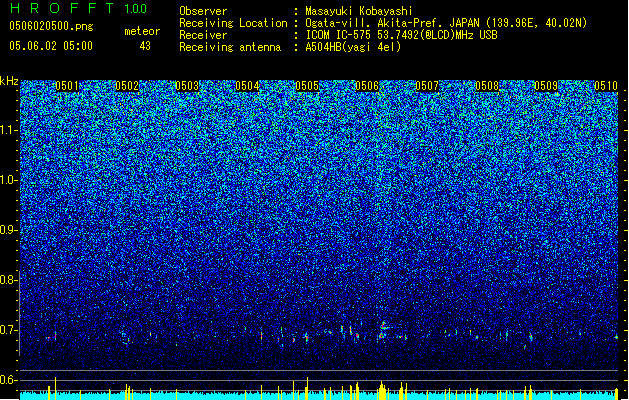
Task: Click the 0510 time marker
Action: point(606,86)
